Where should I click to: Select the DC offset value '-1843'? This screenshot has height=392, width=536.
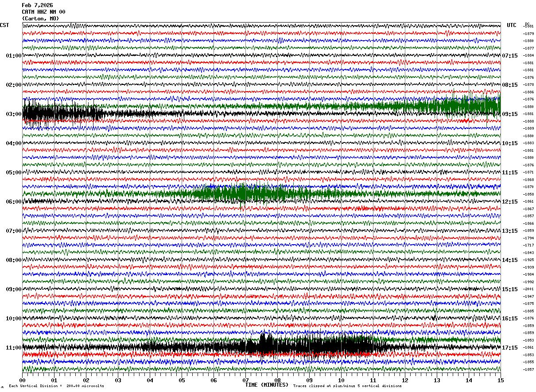[528, 253]
